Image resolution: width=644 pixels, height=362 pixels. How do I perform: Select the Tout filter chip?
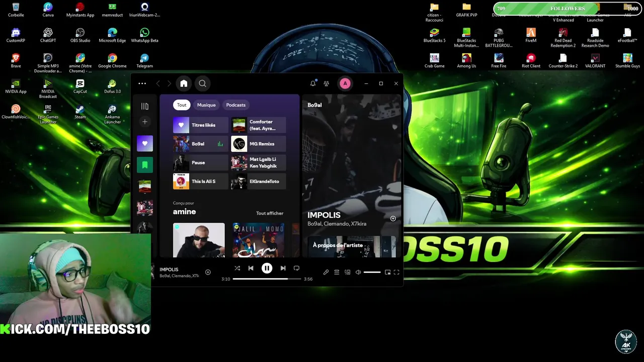point(182,105)
